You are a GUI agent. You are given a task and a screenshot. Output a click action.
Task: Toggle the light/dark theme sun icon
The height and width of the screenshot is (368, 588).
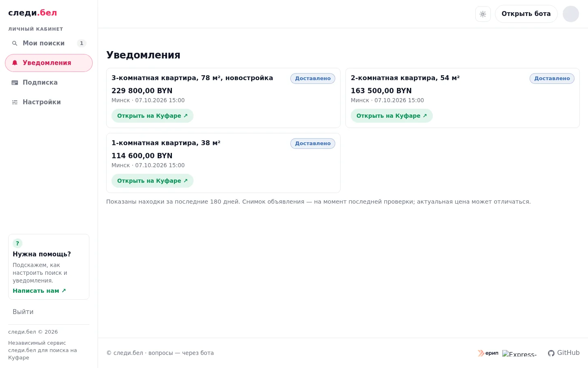coord(483,14)
